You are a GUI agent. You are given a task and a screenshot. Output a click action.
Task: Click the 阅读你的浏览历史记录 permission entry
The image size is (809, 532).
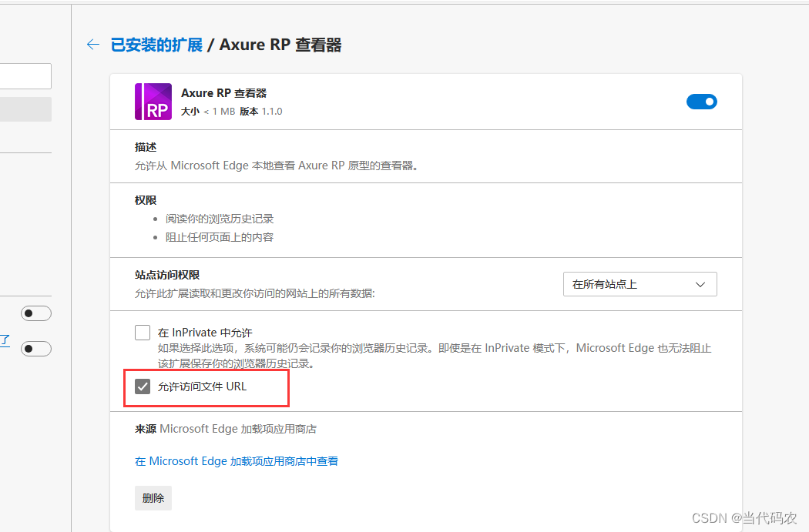click(x=220, y=219)
